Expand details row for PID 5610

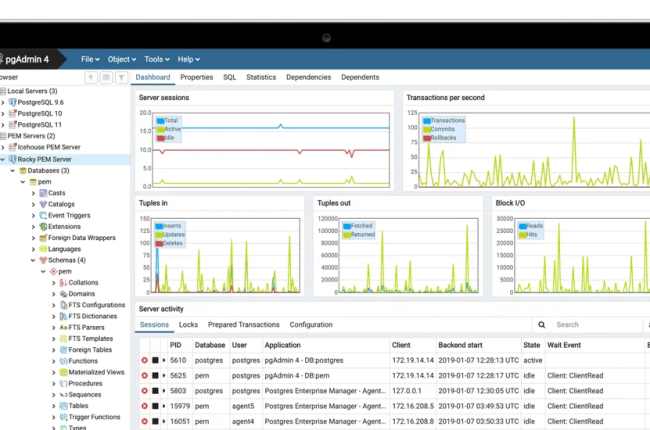pos(164,360)
